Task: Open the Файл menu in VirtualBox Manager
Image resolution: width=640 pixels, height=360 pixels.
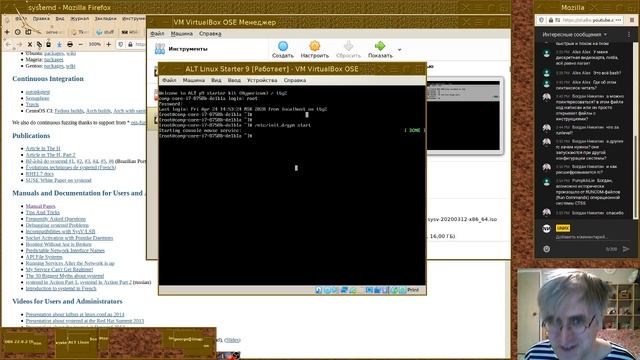Action: pyautogui.click(x=157, y=33)
